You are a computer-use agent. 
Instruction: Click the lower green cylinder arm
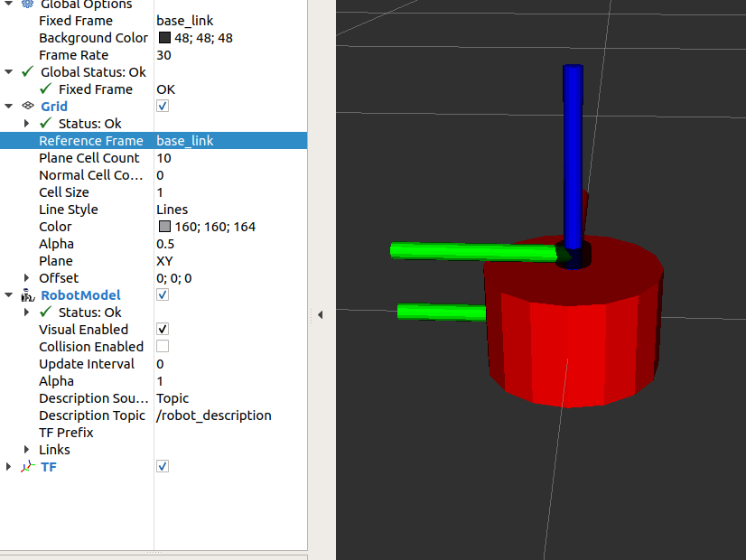(441, 313)
